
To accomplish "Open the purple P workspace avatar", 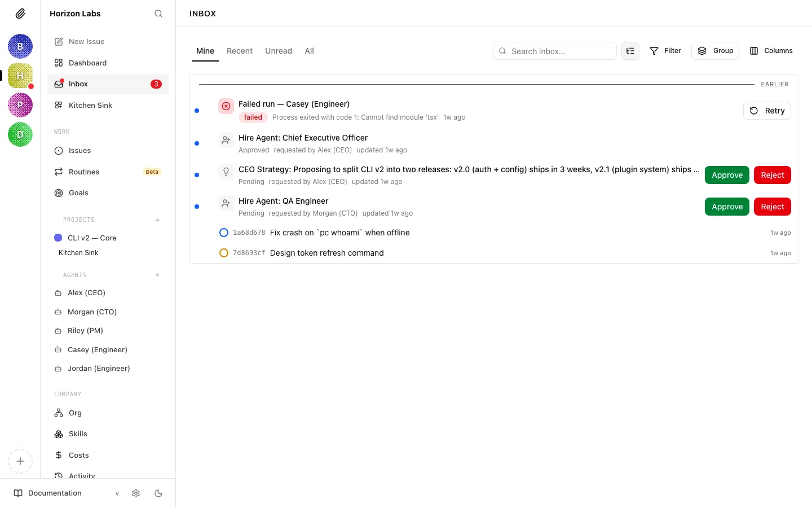I will (x=20, y=105).
